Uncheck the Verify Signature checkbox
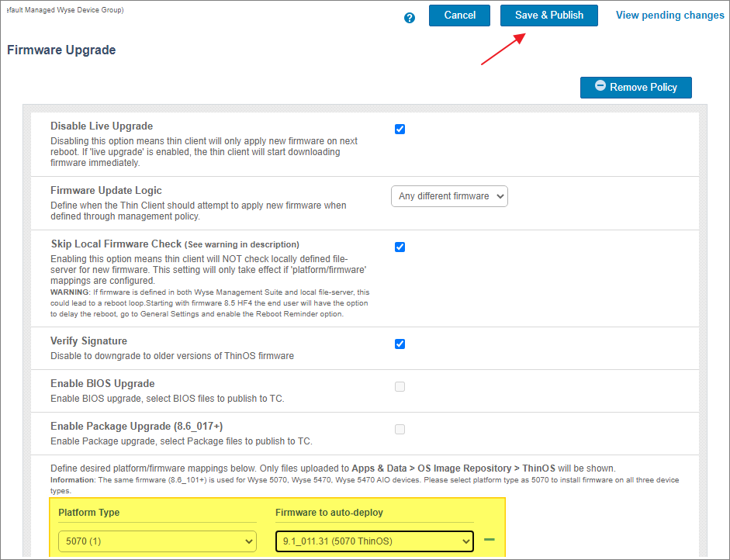Viewport: 730px width, 560px height. click(x=400, y=344)
